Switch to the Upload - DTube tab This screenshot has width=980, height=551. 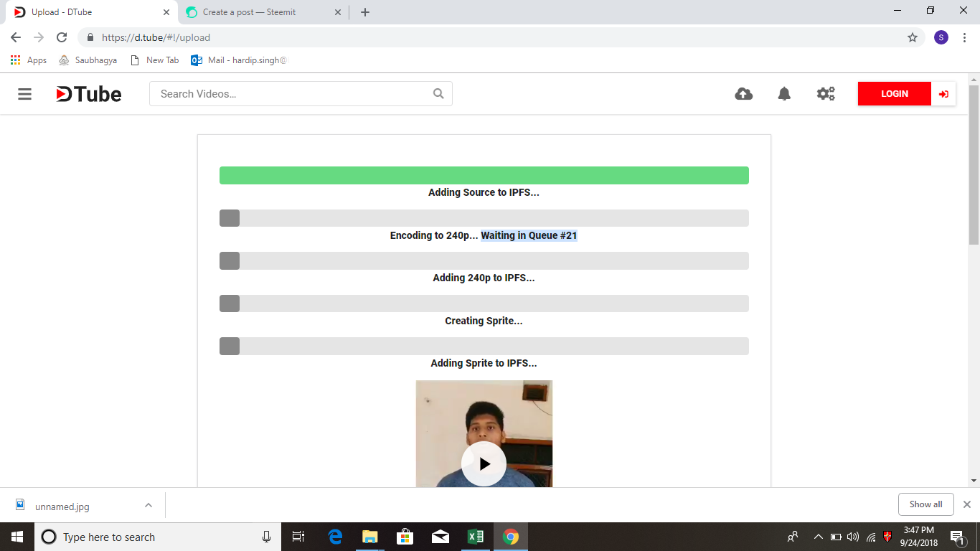coord(89,12)
